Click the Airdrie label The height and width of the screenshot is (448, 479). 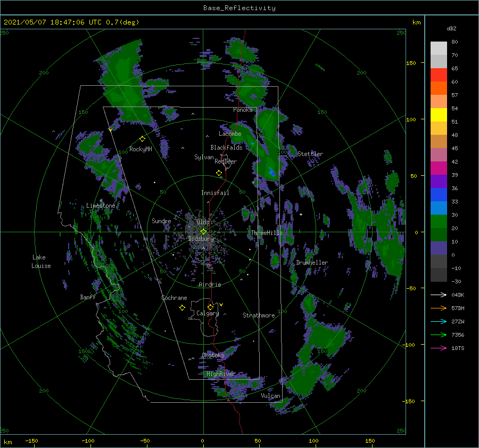pos(210,284)
